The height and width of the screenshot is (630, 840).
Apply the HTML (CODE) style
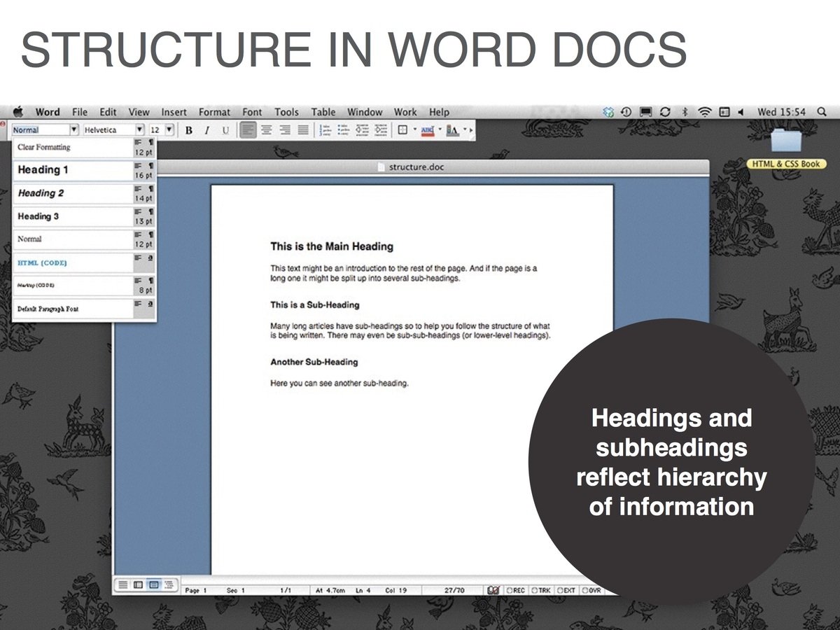click(84, 262)
